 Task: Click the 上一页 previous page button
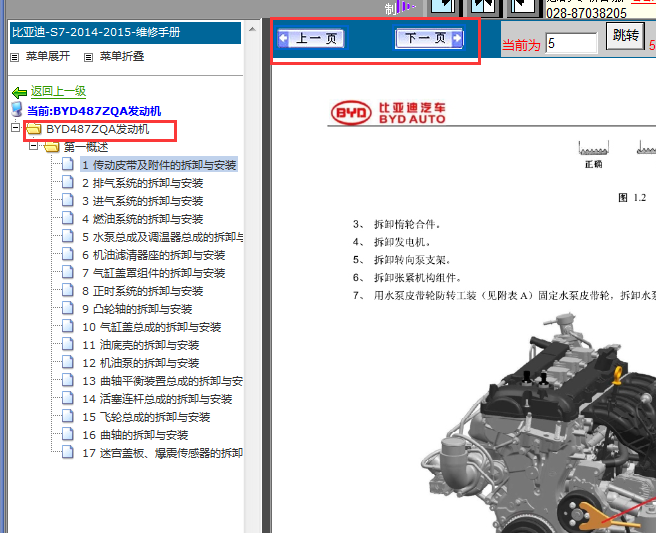tap(311, 38)
